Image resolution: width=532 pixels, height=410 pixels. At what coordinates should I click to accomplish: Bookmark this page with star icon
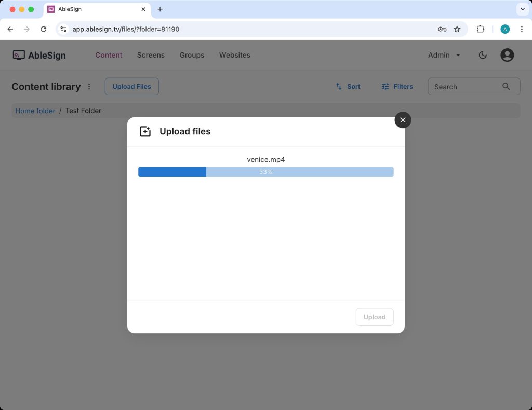pos(457,29)
